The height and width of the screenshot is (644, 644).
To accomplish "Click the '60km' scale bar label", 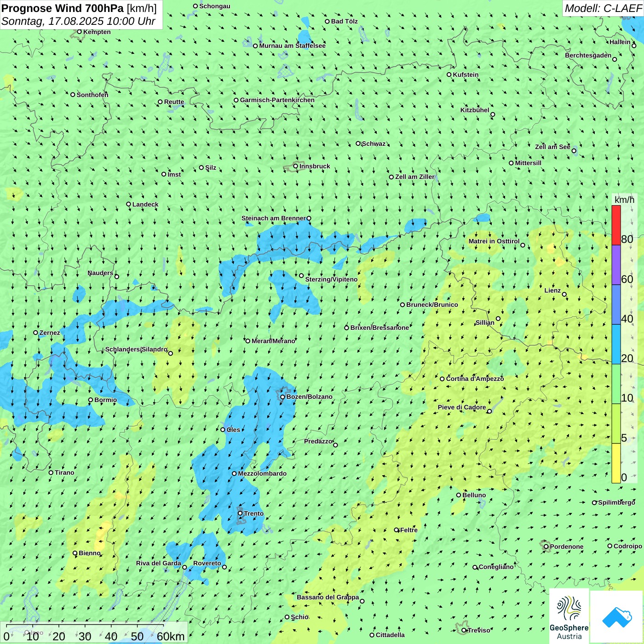I will click(171, 636).
